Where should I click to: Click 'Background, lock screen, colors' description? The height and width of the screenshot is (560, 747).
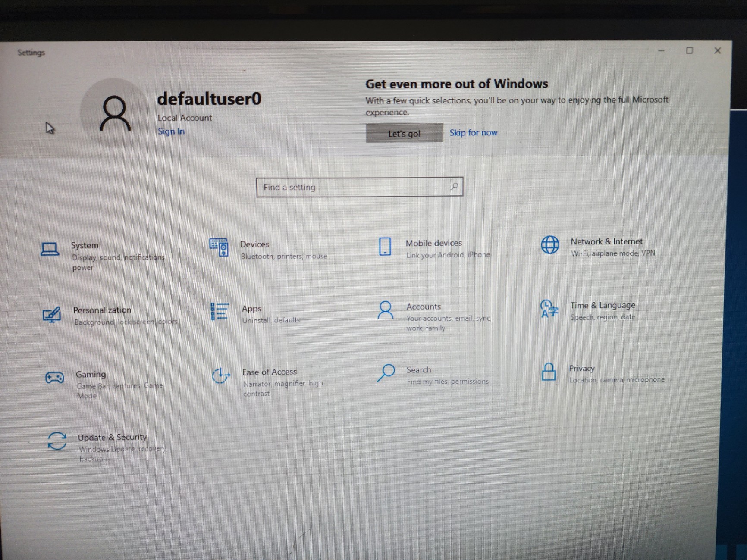[x=126, y=322]
